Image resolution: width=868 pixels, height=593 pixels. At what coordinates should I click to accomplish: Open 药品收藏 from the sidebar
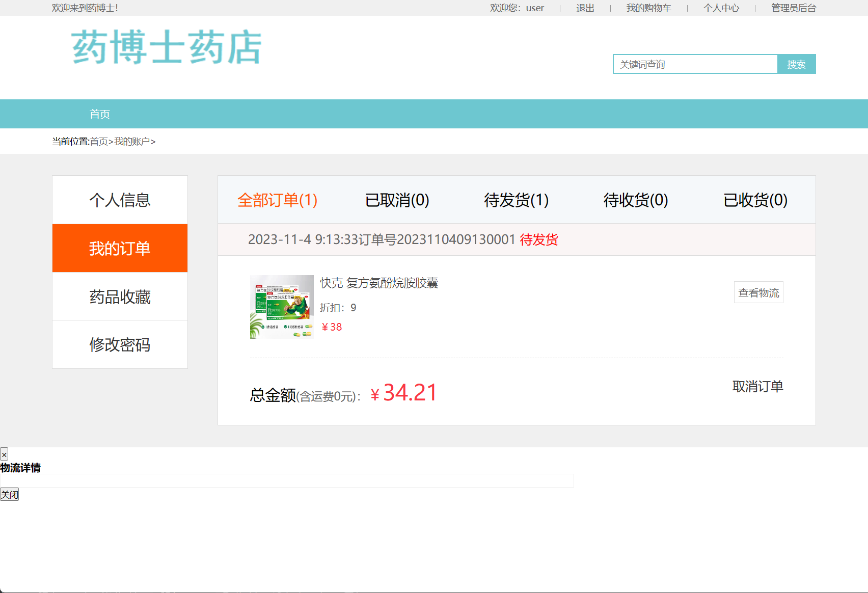[x=119, y=296]
